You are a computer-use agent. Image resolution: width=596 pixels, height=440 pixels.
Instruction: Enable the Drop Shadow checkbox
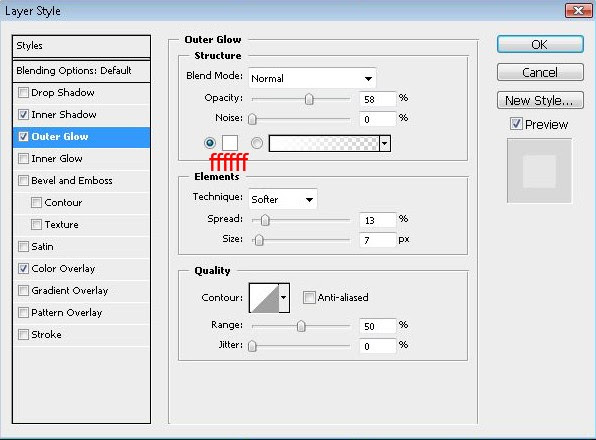tap(24, 92)
